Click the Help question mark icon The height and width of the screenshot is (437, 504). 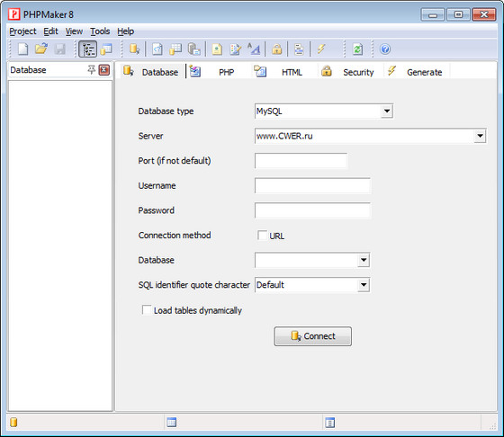[x=385, y=49]
